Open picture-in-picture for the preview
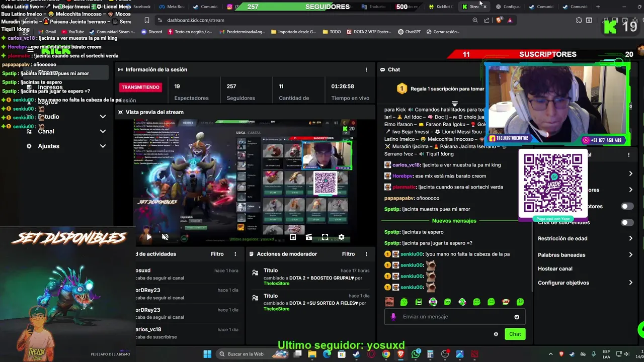The image size is (644, 362). (293, 237)
